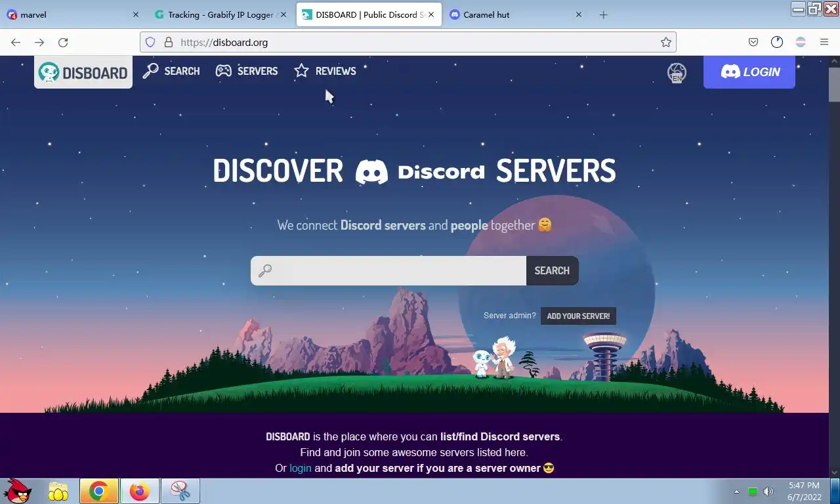Viewport: 840px width, 504px height.
Task: Open the yellow folder taskbar icon
Action: coord(58,491)
